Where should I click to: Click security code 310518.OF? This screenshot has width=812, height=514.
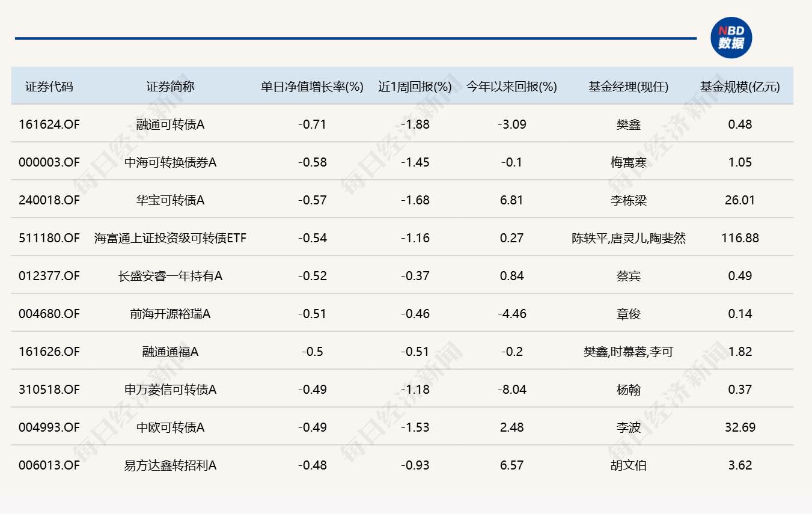tap(49, 390)
